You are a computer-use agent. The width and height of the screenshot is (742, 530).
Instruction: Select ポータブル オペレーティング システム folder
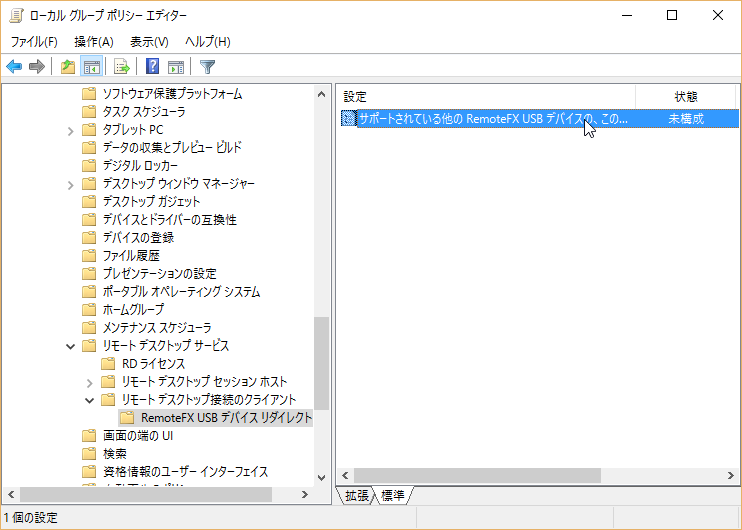click(x=181, y=292)
